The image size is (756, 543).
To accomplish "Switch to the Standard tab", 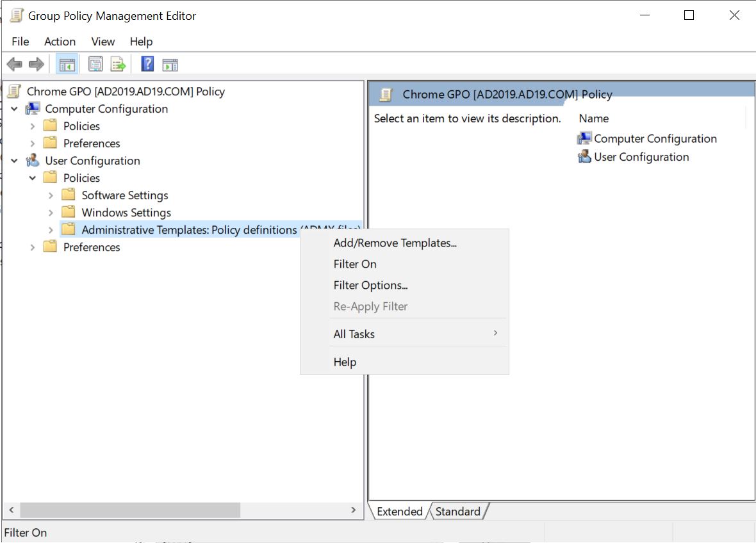I will 457,511.
